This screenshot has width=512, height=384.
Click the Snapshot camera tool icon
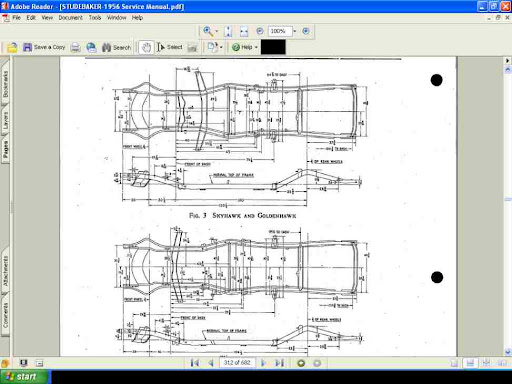[192, 48]
